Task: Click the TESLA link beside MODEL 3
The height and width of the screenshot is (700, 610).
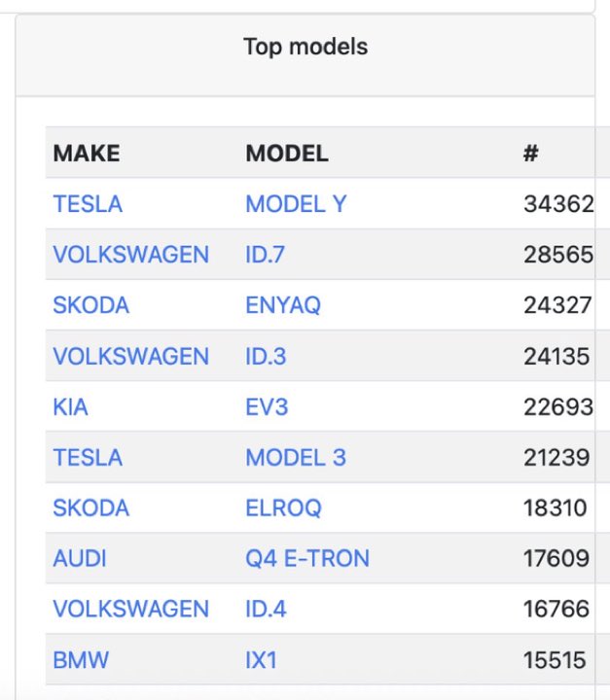Action: click(x=88, y=458)
